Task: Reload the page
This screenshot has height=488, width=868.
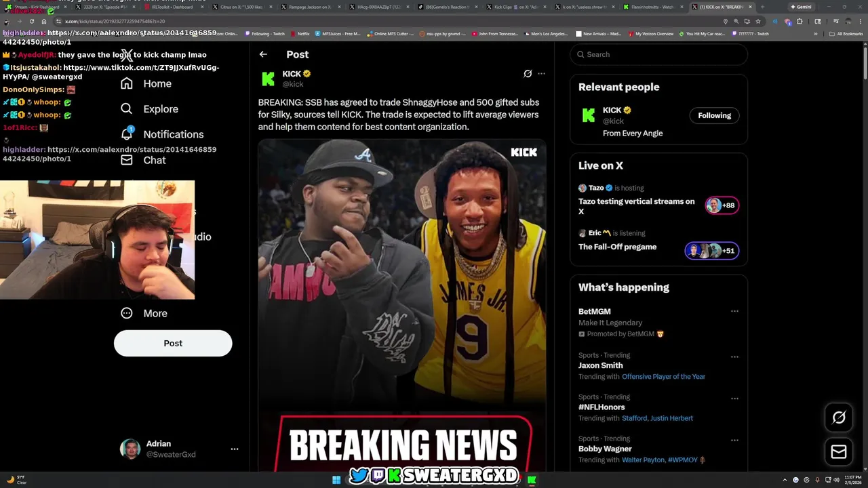Action: [31, 21]
